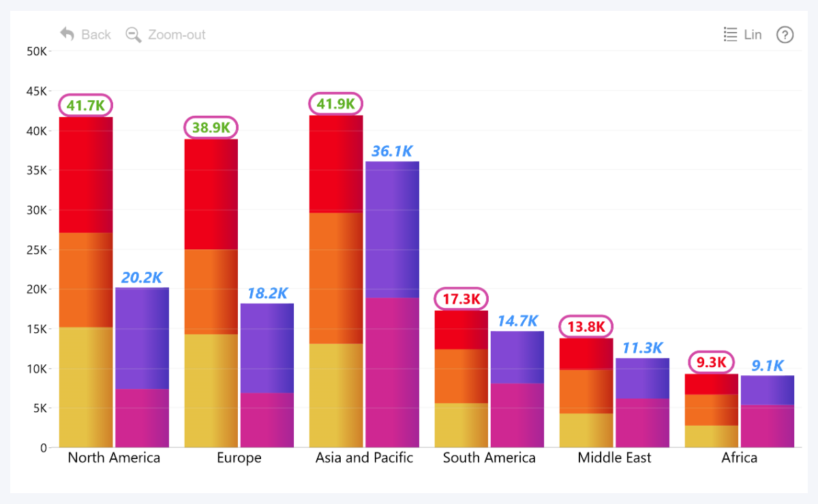Click the orange segment of Middle East bar
818x504 pixels.
[586, 391]
